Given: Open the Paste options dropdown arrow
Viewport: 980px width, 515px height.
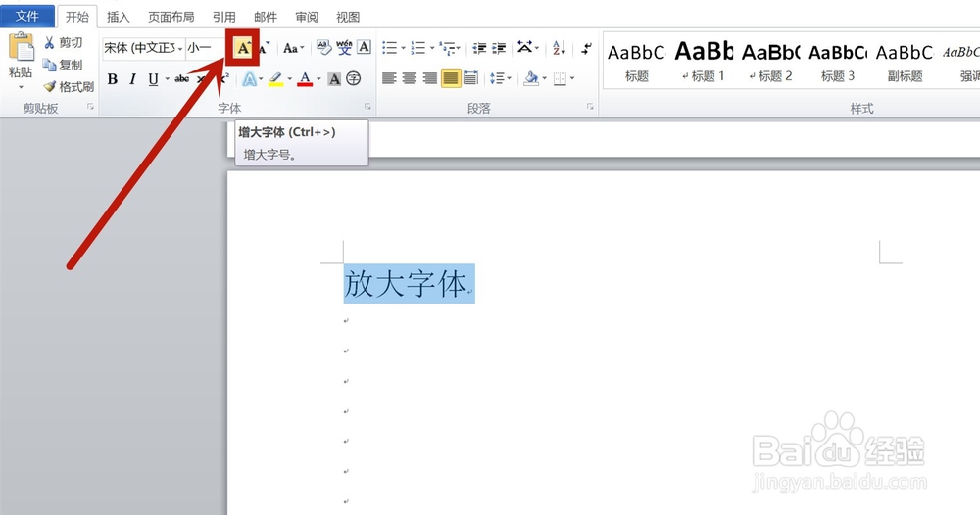Looking at the screenshot, I should pyautogui.click(x=21, y=87).
